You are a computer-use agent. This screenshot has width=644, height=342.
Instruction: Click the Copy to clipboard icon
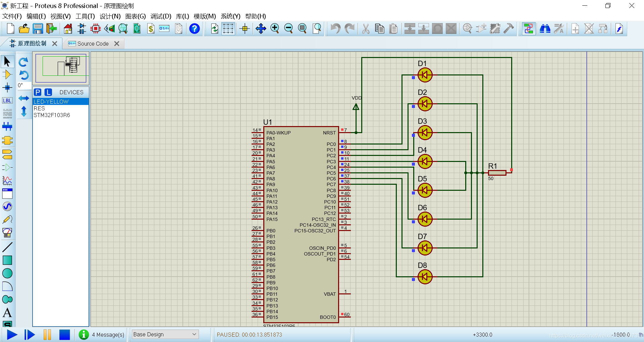(x=380, y=29)
